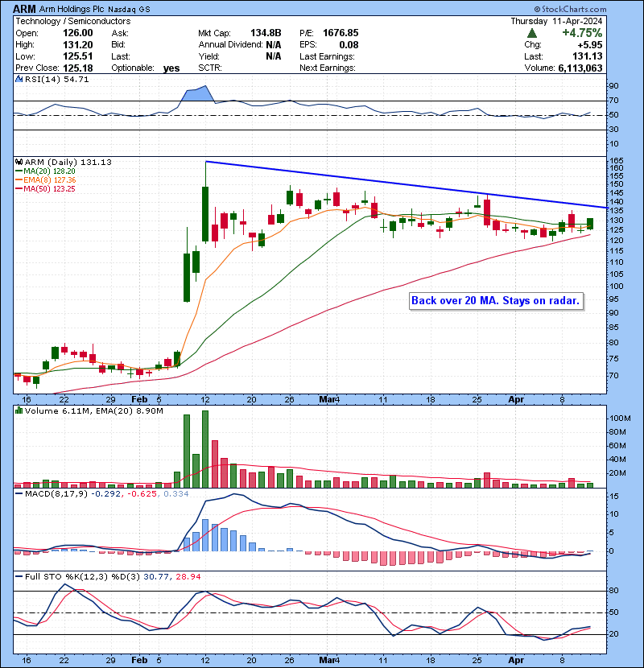This screenshot has height=668, width=644.
Task: Click the stochastic %D value 28.94
Action: click(x=188, y=577)
